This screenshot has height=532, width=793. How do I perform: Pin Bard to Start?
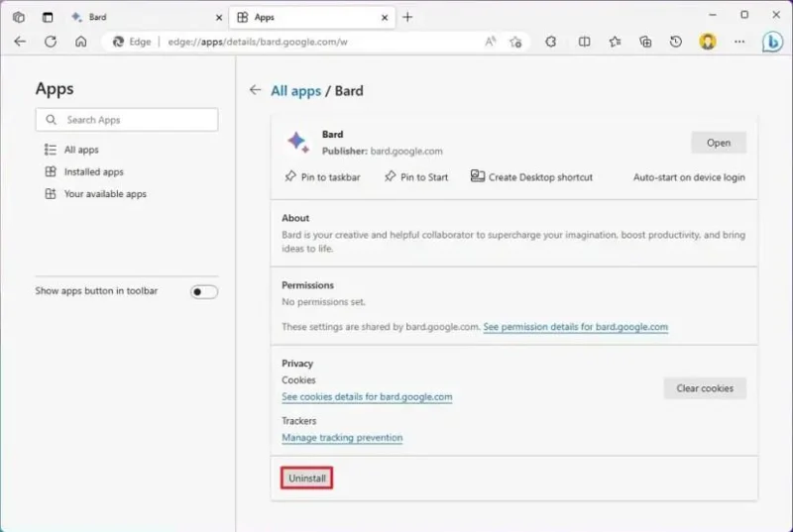(x=416, y=176)
